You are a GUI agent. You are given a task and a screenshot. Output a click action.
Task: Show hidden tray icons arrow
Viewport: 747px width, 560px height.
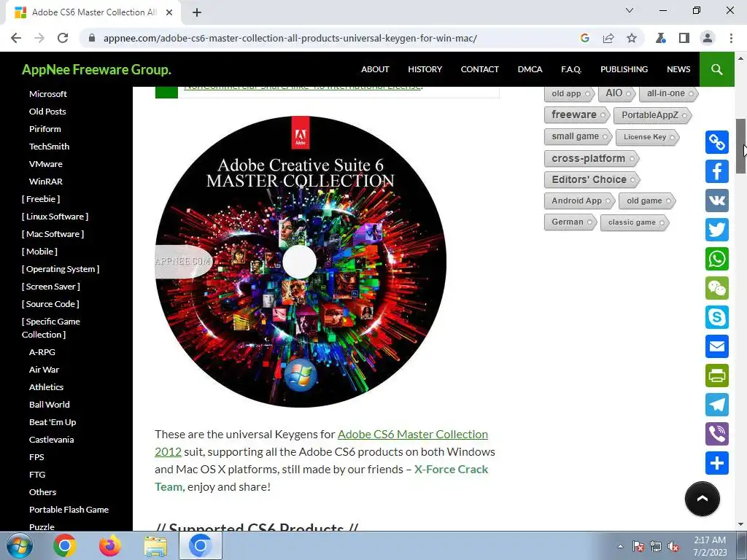coord(620,546)
